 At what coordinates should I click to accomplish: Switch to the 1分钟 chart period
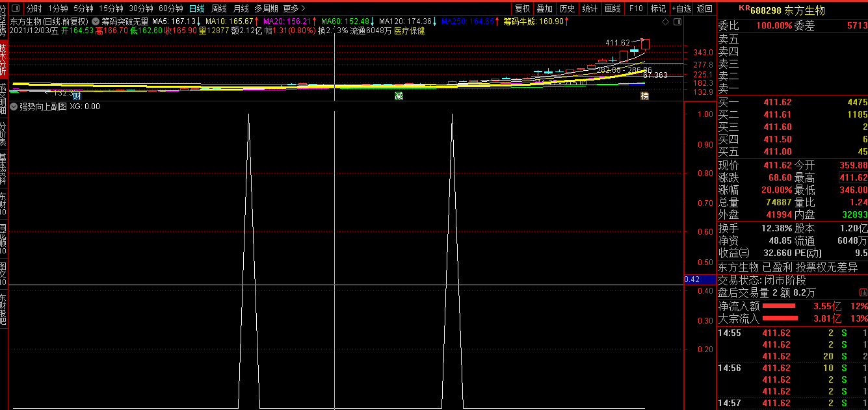point(58,8)
